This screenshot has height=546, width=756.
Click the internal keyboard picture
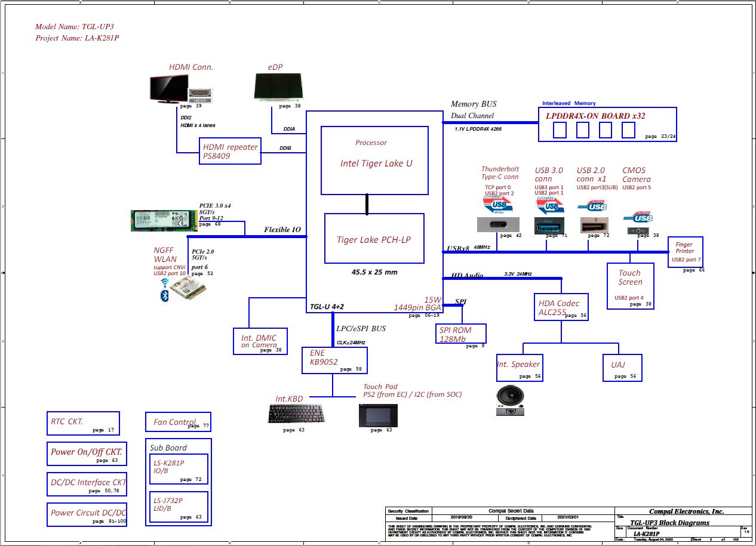point(293,414)
